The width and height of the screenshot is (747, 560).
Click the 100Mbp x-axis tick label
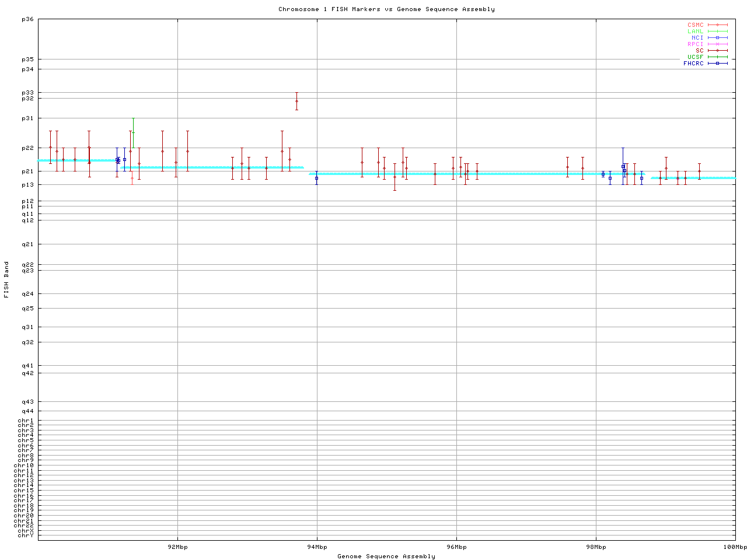point(735,547)
